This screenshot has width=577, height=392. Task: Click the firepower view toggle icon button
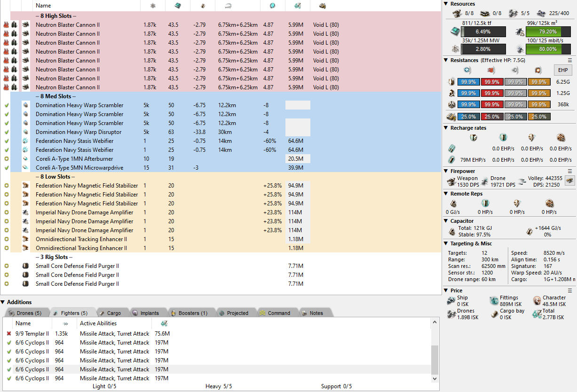pyautogui.click(x=569, y=180)
